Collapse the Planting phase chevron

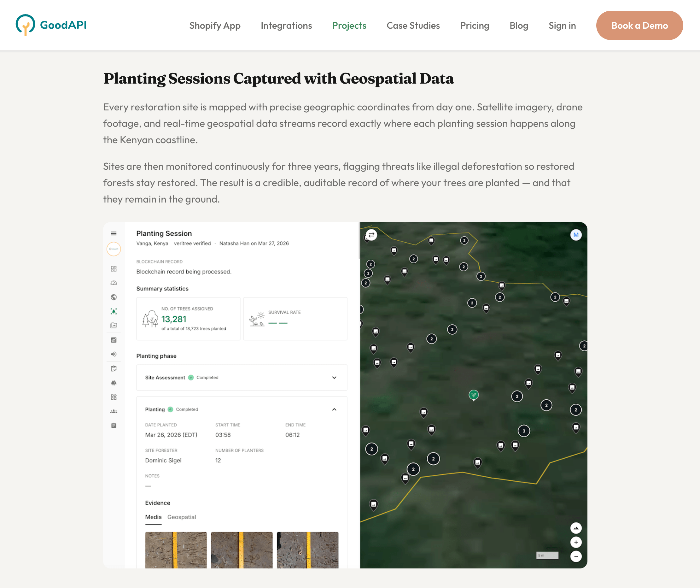pos(334,409)
